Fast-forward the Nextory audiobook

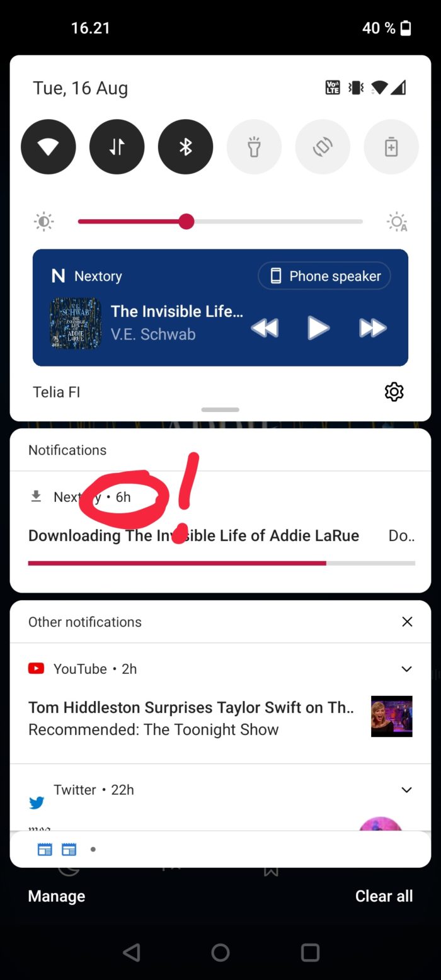point(373,328)
